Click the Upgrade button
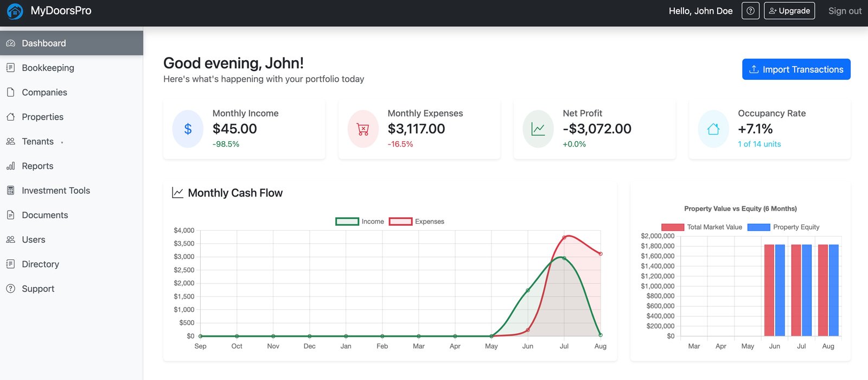Screen dimensions: 868x380 789,11
